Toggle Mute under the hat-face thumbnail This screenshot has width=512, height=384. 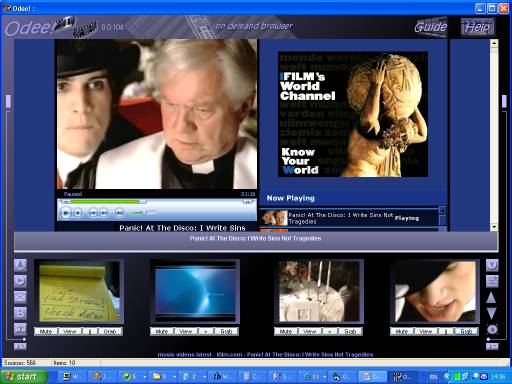402,331
